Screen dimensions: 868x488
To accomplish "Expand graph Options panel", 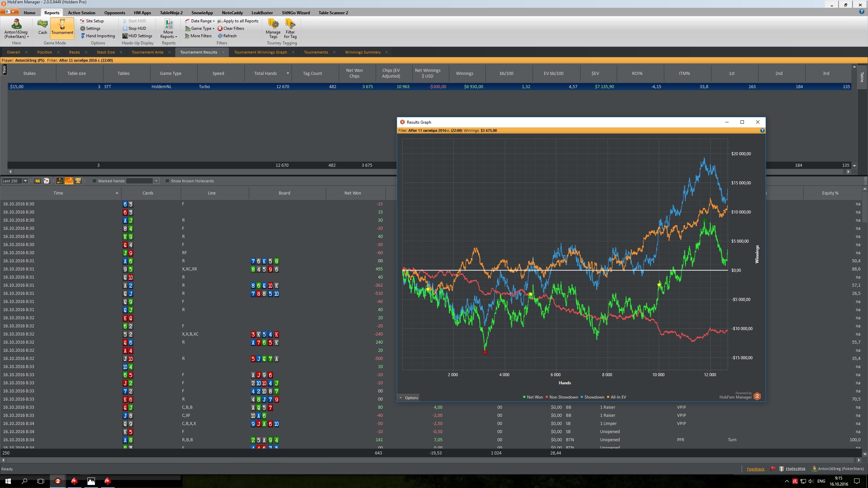I will [409, 398].
